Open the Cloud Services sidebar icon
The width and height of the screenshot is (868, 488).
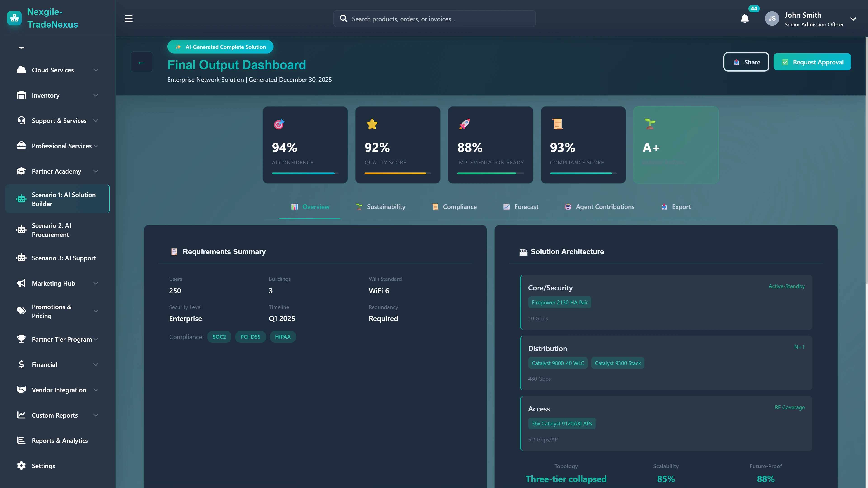pyautogui.click(x=21, y=70)
